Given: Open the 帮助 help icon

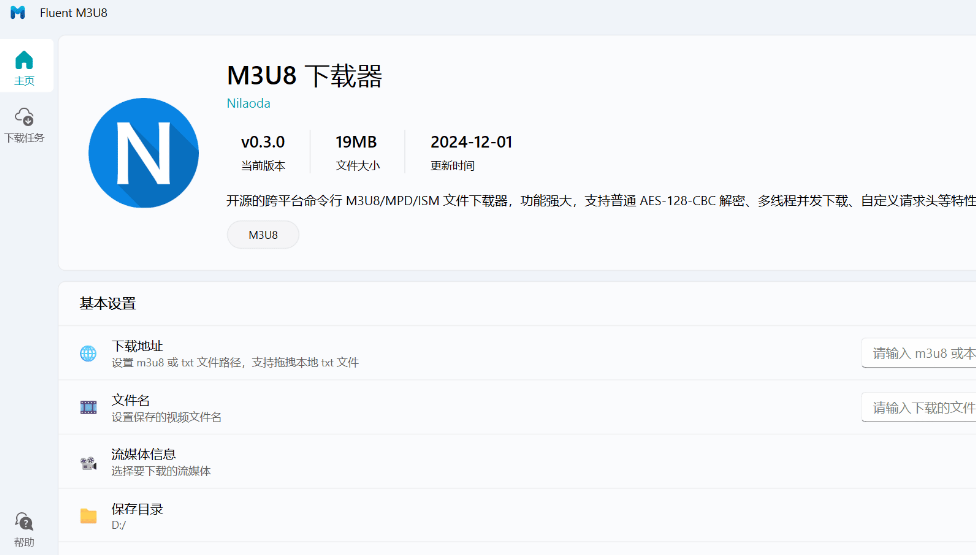Looking at the screenshot, I should [25, 529].
